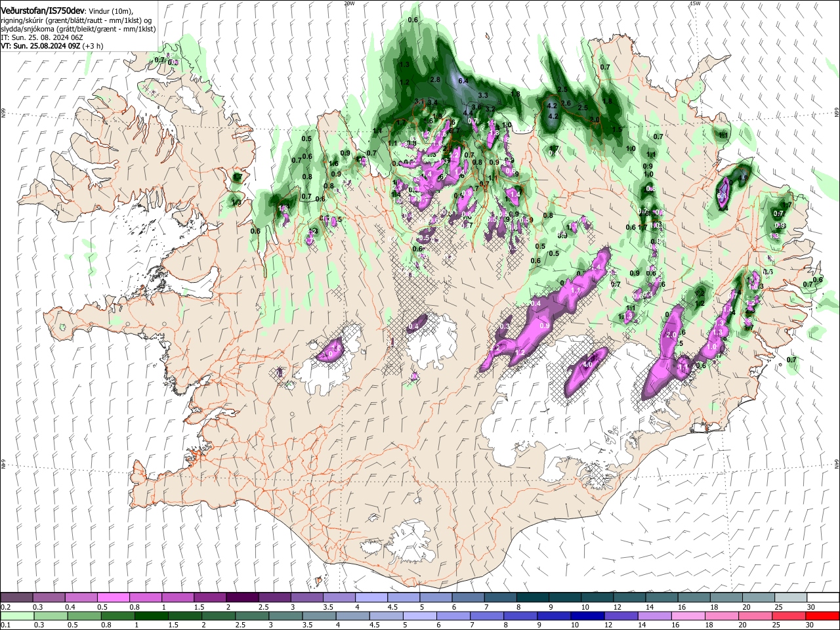
Task: Pick the bright red 30 swatch in the bottom legend row
Action: click(822, 616)
